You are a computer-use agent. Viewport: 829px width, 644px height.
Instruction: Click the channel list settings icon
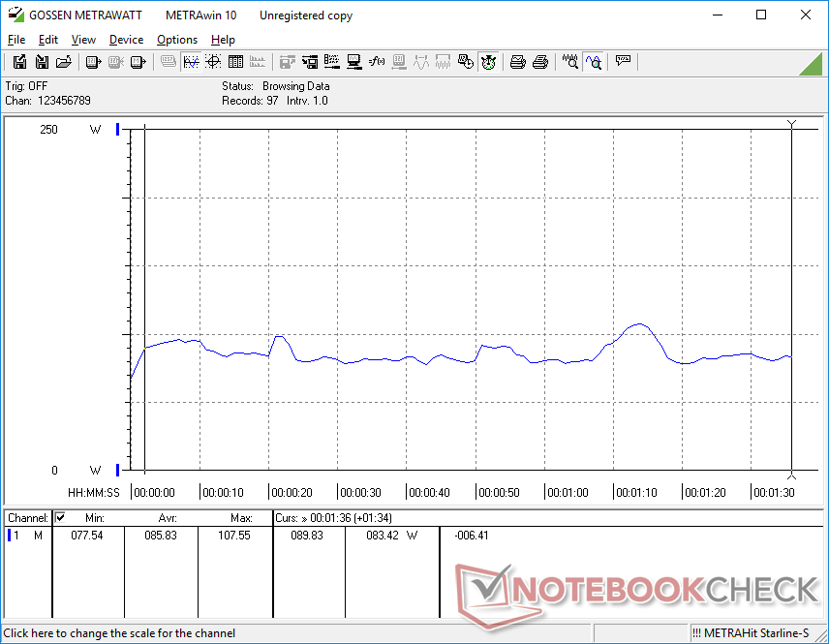click(332, 62)
